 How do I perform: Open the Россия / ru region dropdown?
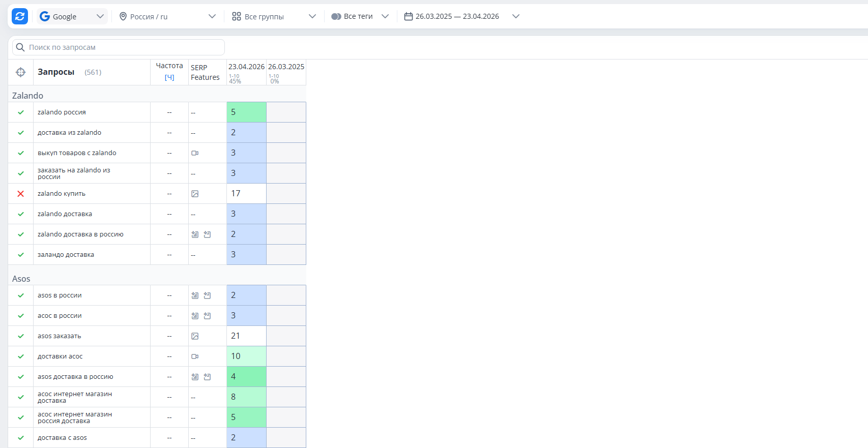(x=167, y=16)
